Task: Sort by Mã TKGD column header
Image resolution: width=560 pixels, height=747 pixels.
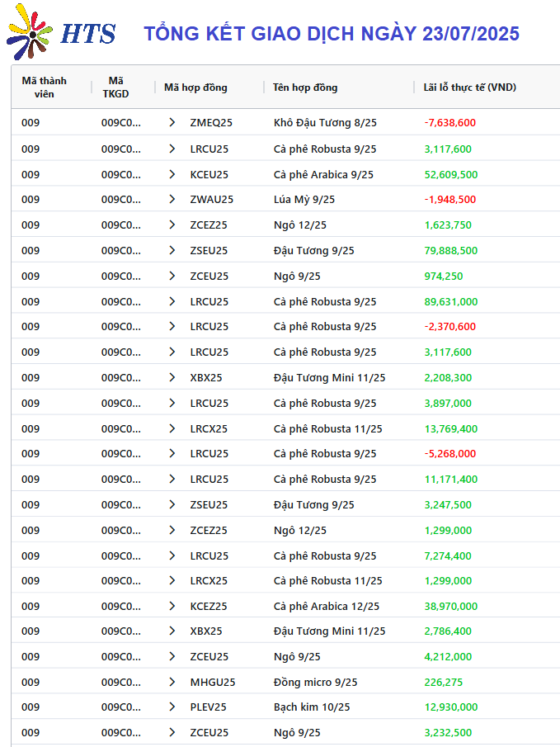Action: [x=115, y=87]
